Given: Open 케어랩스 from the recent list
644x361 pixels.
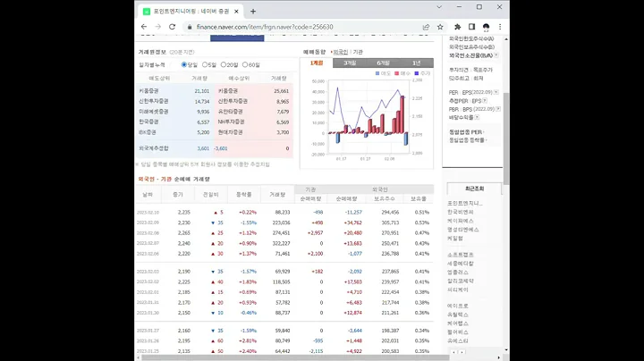Looking at the screenshot, I should coord(458,323).
